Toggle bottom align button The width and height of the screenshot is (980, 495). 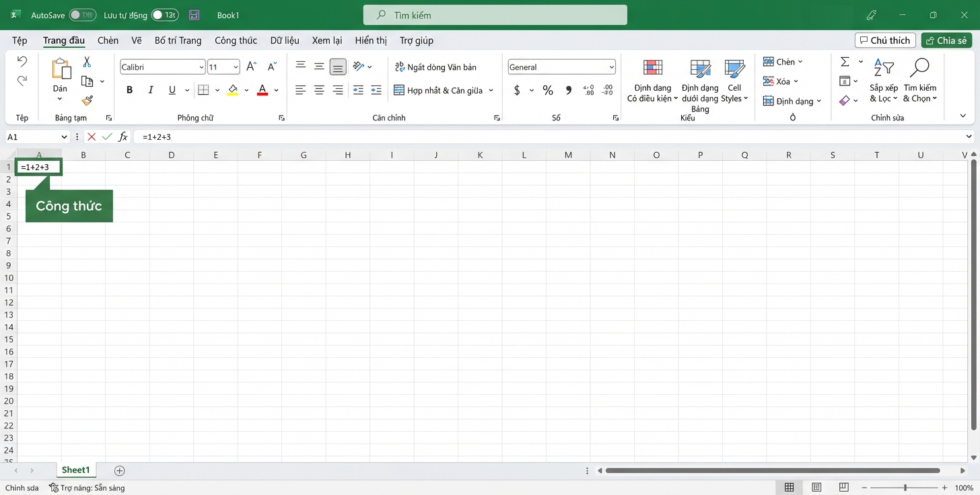[x=338, y=67]
